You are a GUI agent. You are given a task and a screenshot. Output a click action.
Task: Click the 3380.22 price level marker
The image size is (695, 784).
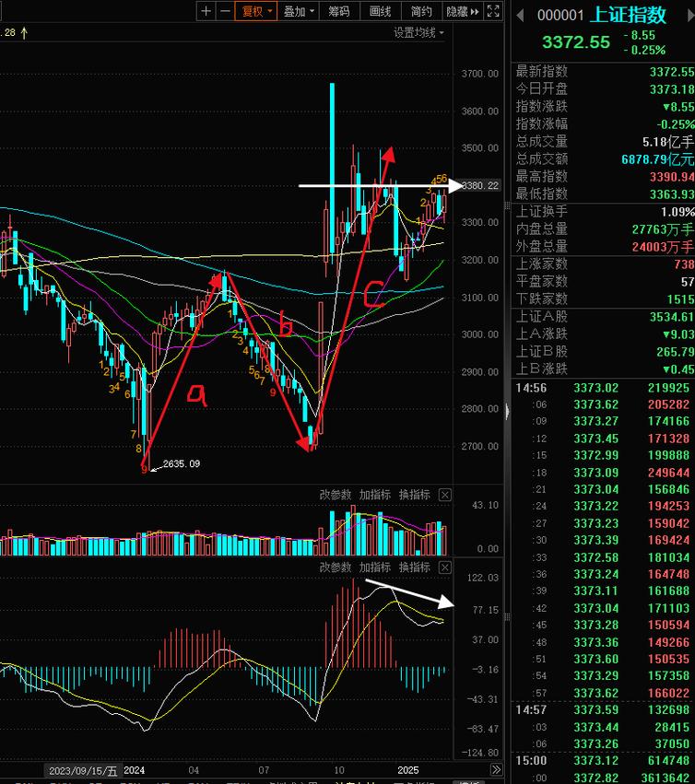482,186
